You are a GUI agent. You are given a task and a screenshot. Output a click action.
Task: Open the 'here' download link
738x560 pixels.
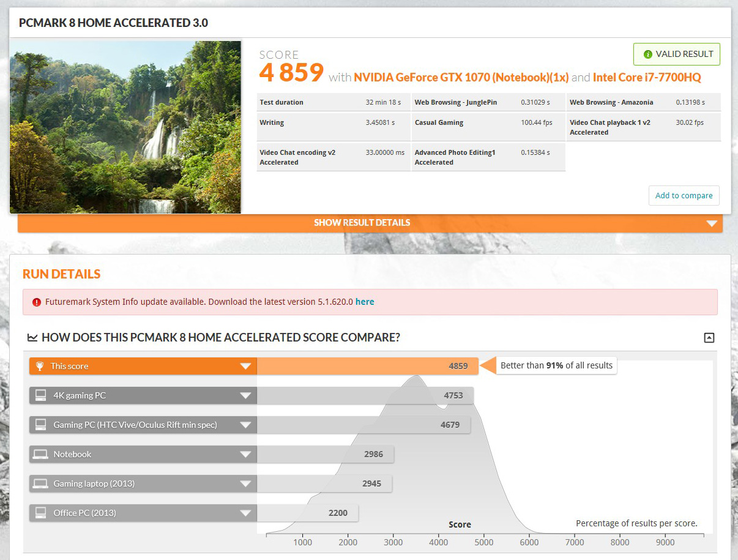tap(365, 302)
